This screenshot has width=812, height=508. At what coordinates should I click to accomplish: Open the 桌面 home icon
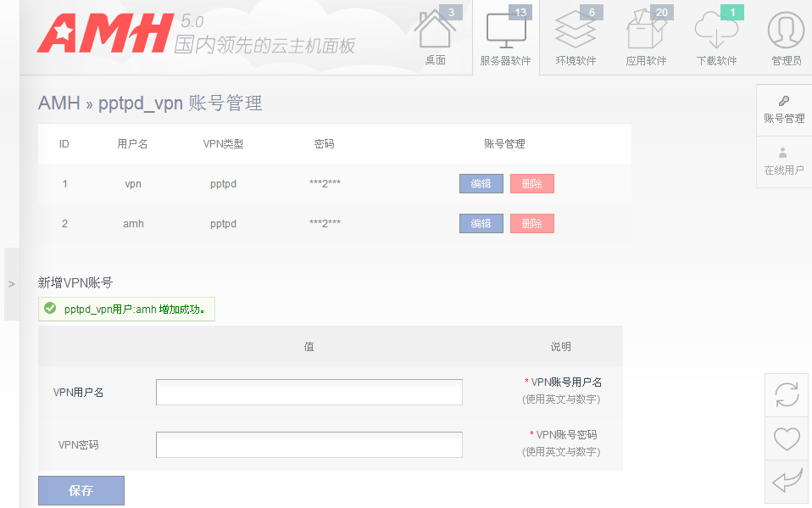coord(435,36)
